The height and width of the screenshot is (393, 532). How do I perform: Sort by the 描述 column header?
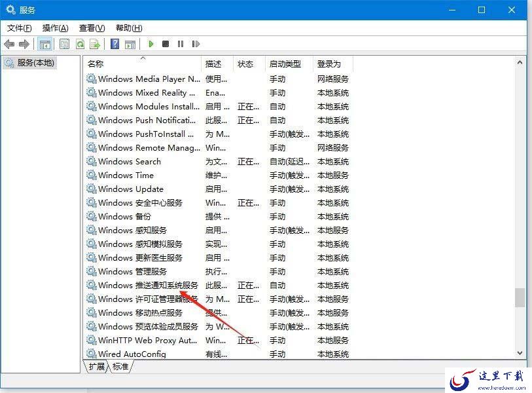[217, 64]
